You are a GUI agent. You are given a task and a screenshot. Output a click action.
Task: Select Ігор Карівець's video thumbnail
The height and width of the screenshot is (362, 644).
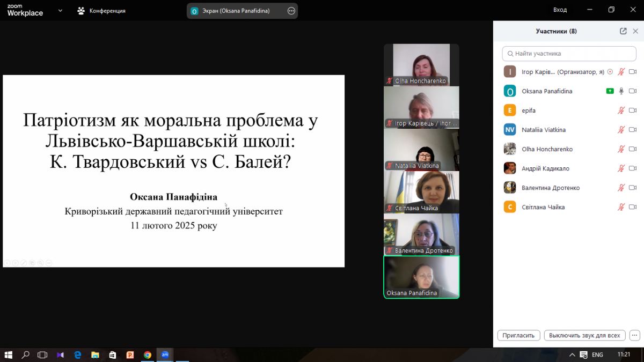(x=421, y=107)
